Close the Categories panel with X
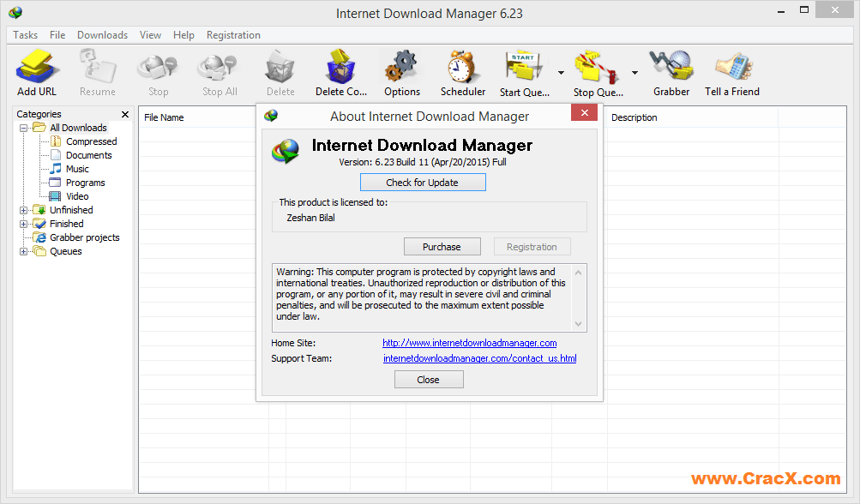This screenshot has width=860, height=504. [125, 114]
